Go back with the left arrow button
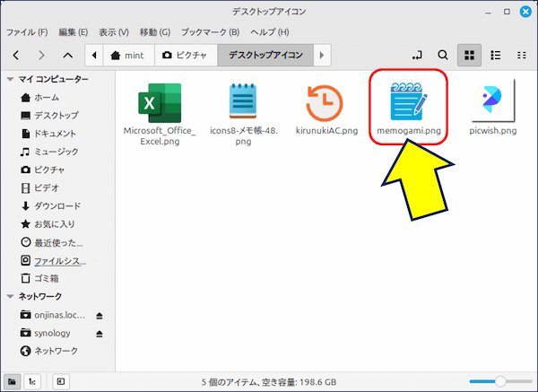Screen dimensions: 538x392 (x=16, y=56)
